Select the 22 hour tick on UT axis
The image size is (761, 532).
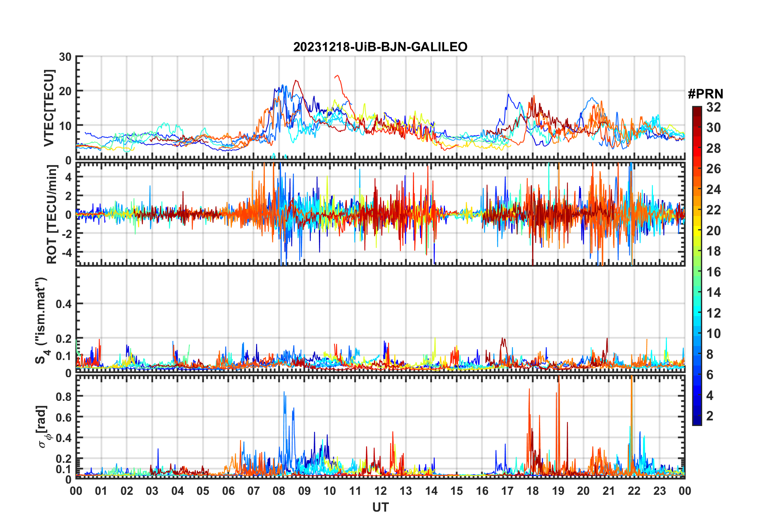[x=634, y=491]
